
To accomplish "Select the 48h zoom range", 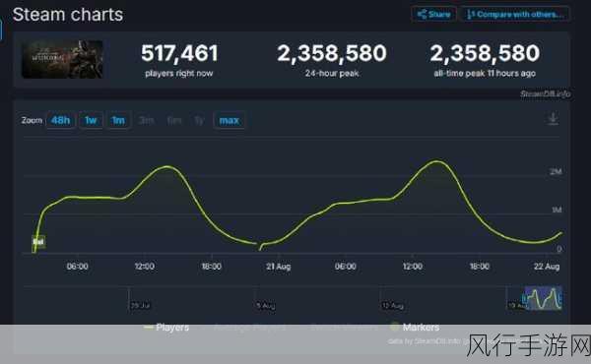I will coord(60,120).
